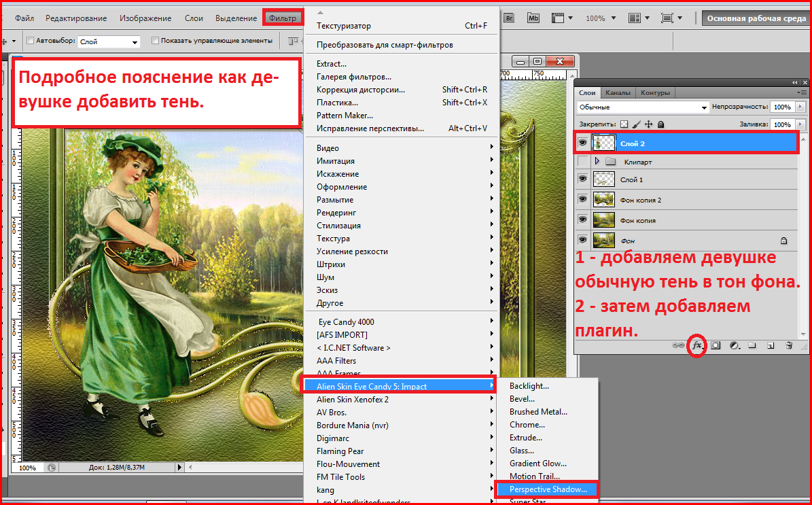Create a new adjustment layer via half-circle icon

coord(735,345)
